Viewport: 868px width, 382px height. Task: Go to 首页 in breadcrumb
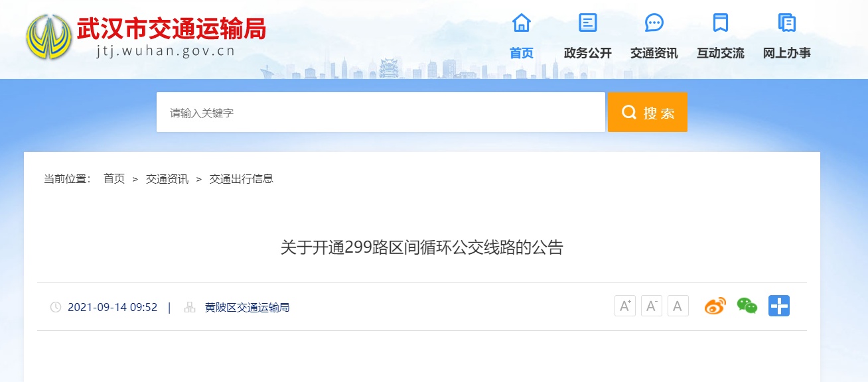(x=114, y=178)
